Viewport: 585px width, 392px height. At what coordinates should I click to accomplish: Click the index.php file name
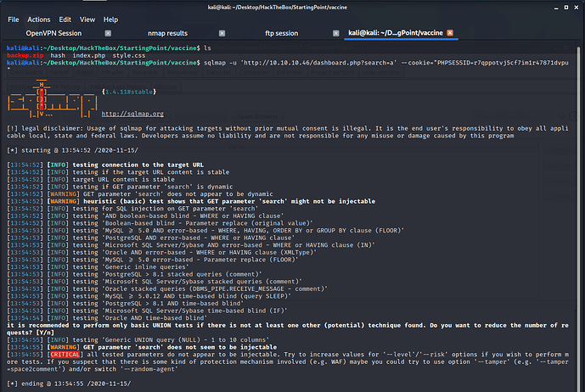click(89, 55)
